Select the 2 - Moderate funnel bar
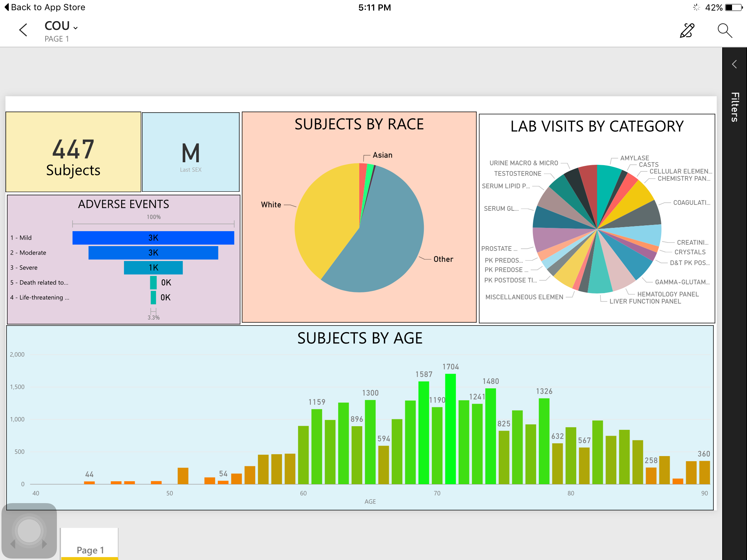 pyautogui.click(x=153, y=253)
